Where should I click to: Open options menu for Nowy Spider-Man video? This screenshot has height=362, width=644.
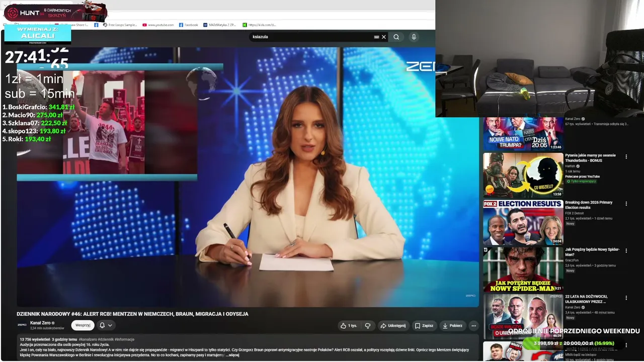click(626, 251)
